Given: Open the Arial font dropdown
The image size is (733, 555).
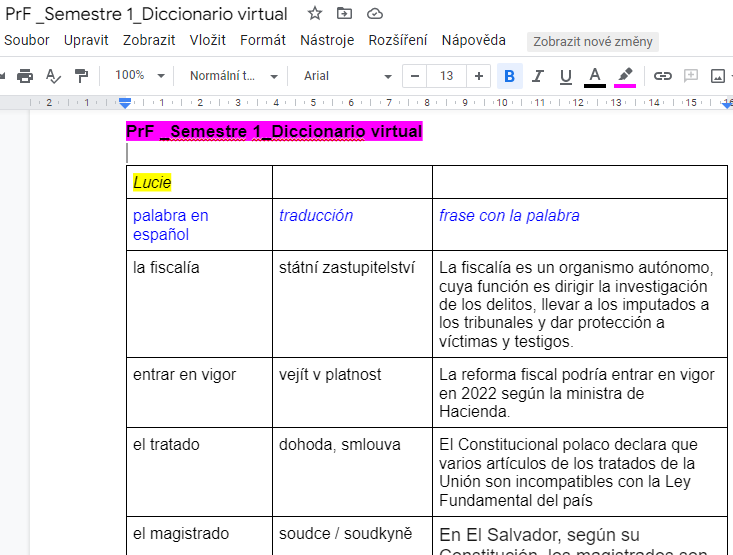Looking at the screenshot, I should tap(347, 76).
